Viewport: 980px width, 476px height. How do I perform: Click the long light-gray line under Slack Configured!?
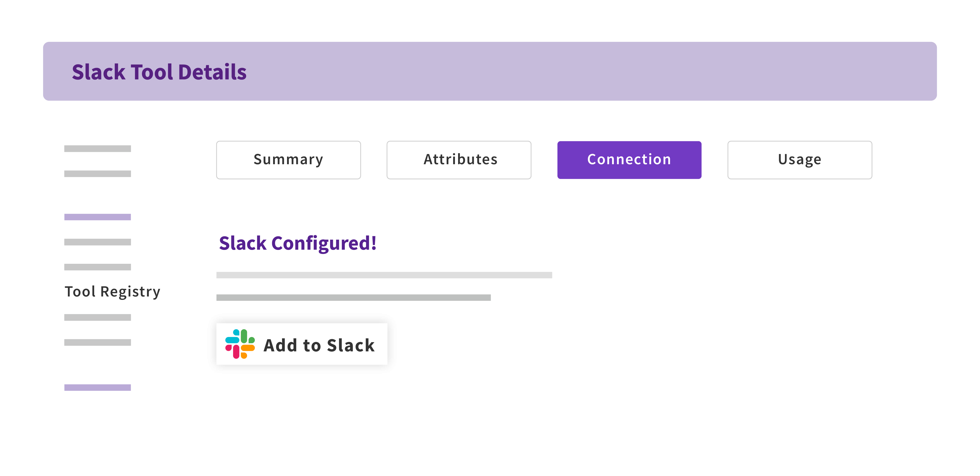(384, 275)
